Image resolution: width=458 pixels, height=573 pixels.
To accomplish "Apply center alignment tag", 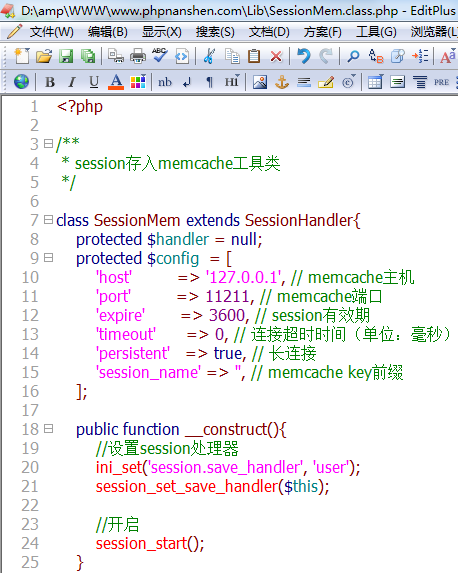I will [x=420, y=82].
